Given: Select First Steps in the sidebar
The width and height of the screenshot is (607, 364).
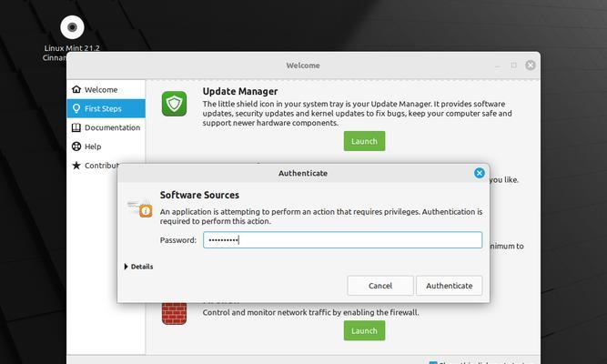Looking at the screenshot, I should click(x=106, y=108).
